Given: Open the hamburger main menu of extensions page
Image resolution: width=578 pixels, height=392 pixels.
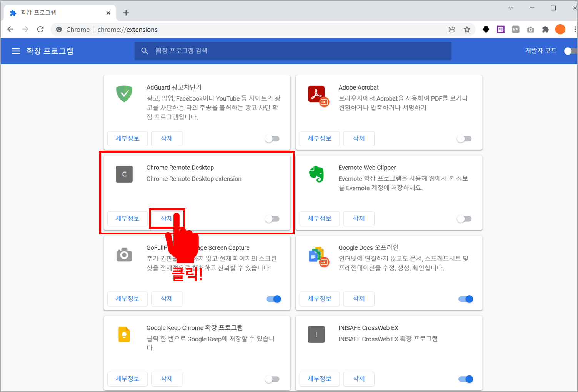Looking at the screenshot, I should (x=16, y=51).
